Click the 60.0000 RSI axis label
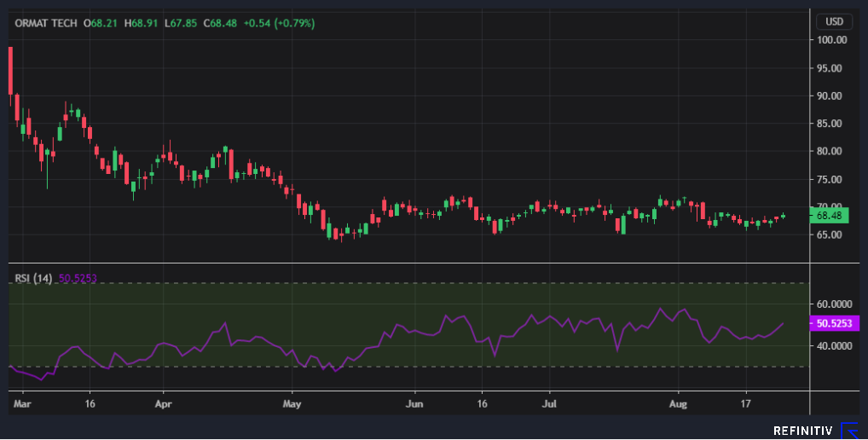This screenshot has height=440, width=868. tap(835, 304)
